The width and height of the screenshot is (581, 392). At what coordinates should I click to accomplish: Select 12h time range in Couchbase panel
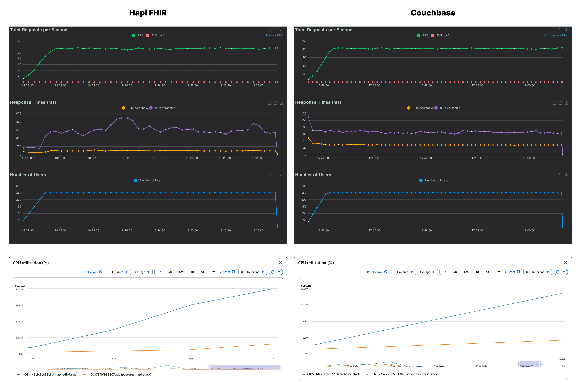point(466,272)
